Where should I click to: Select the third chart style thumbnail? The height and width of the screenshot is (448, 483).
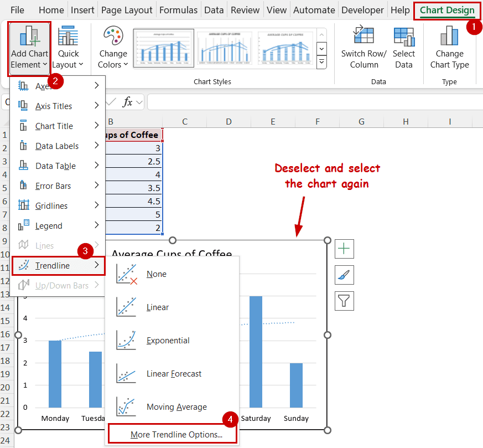[x=285, y=48]
